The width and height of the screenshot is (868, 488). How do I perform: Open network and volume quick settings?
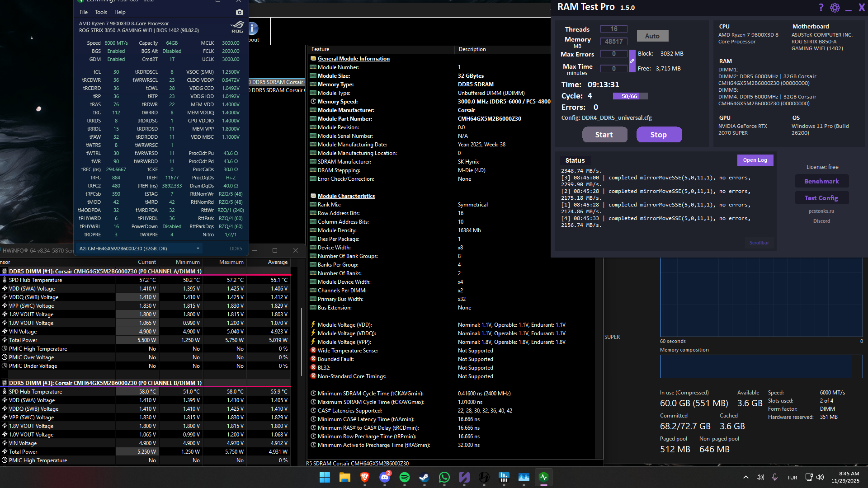click(x=815, y=477)
